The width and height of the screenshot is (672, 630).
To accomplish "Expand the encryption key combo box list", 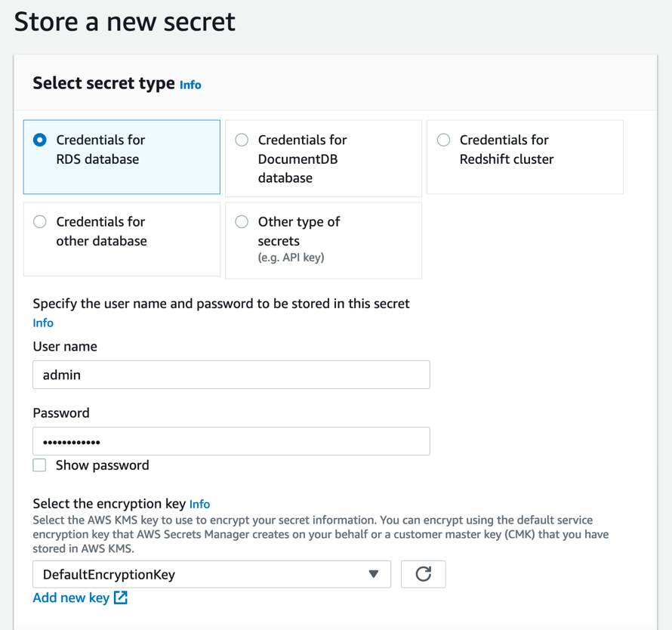I will tap(211, 574).
